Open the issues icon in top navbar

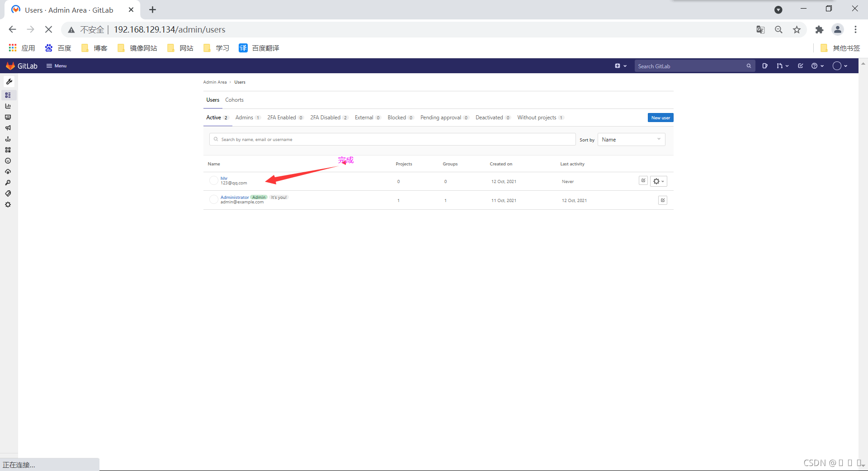[x=764, y=66]
